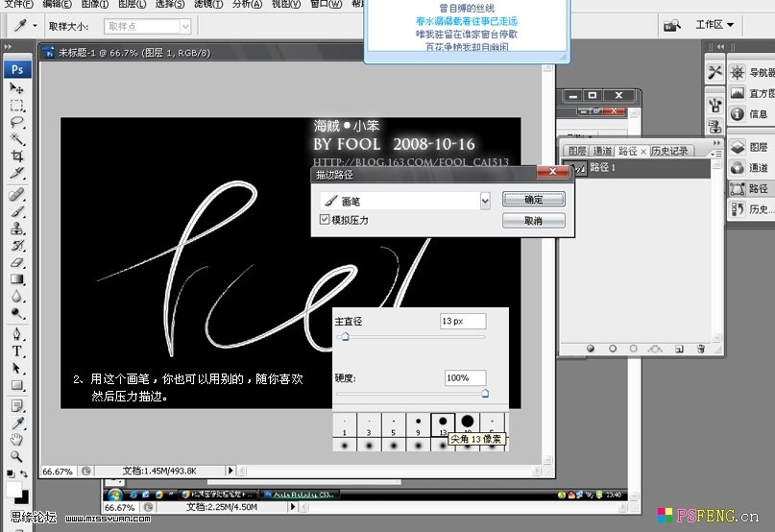Select the Brush tool in toolbox

(x=16, y=211)
